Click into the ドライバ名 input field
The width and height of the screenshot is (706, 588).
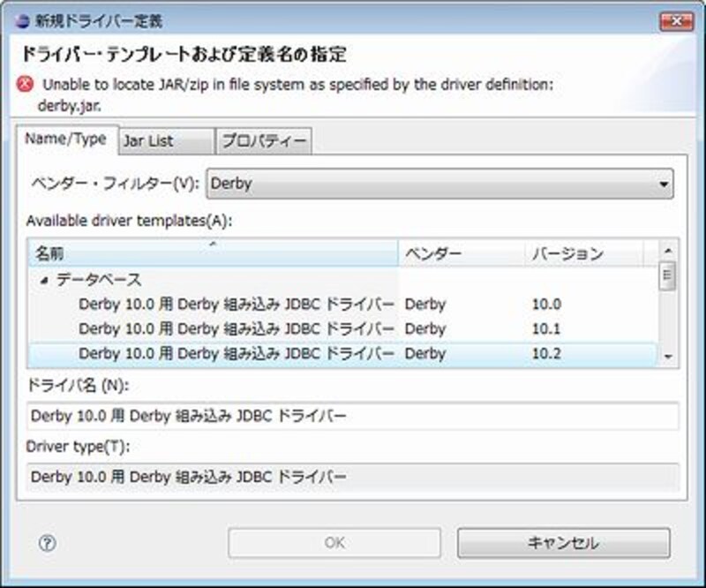pyautogui.click(x=352, y=416)
